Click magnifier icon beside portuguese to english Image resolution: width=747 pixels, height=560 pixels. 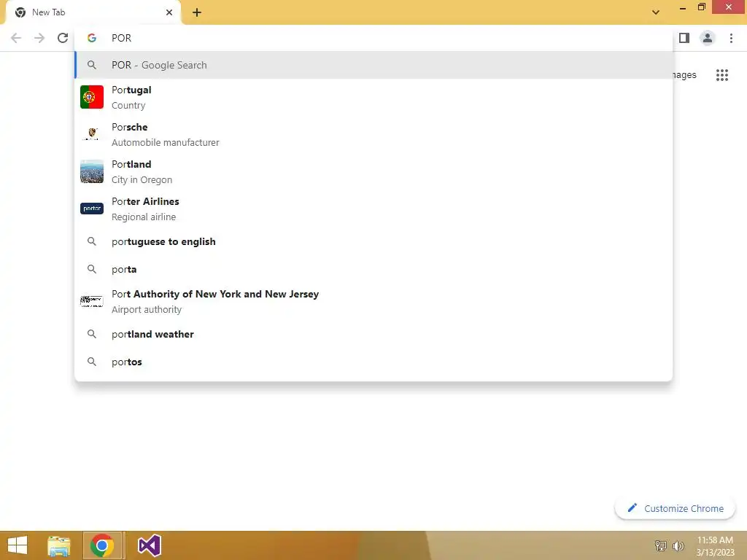(92, 241)
